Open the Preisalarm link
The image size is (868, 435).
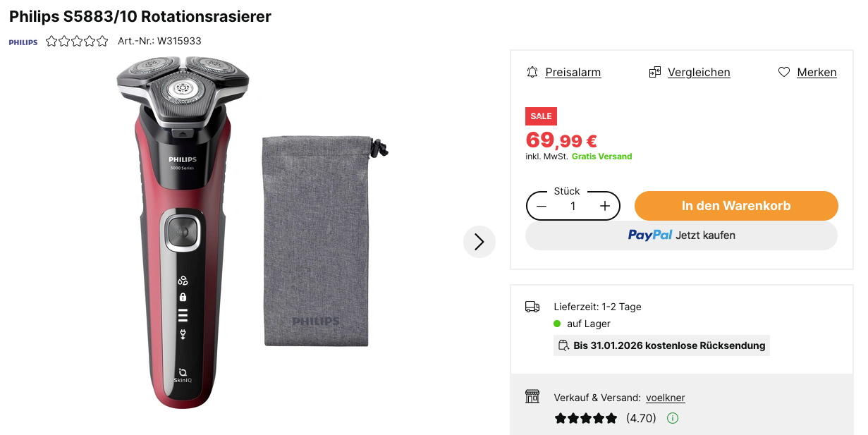pos(573,72)
